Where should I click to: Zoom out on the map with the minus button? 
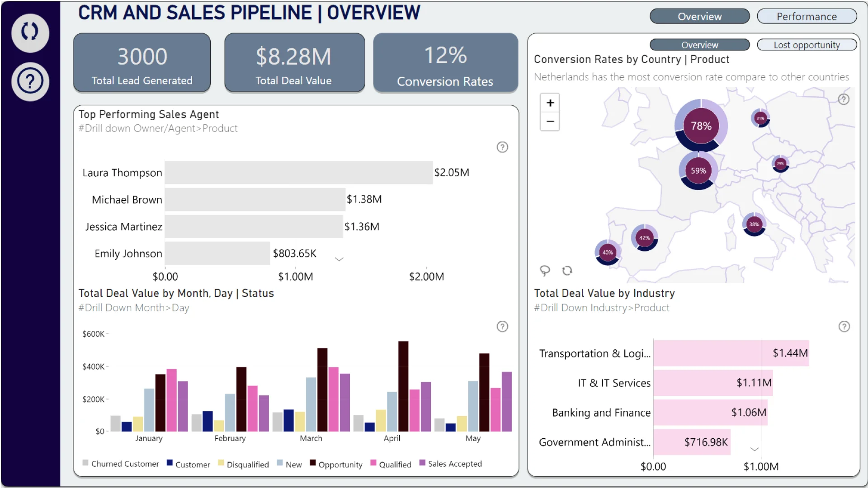550,122
